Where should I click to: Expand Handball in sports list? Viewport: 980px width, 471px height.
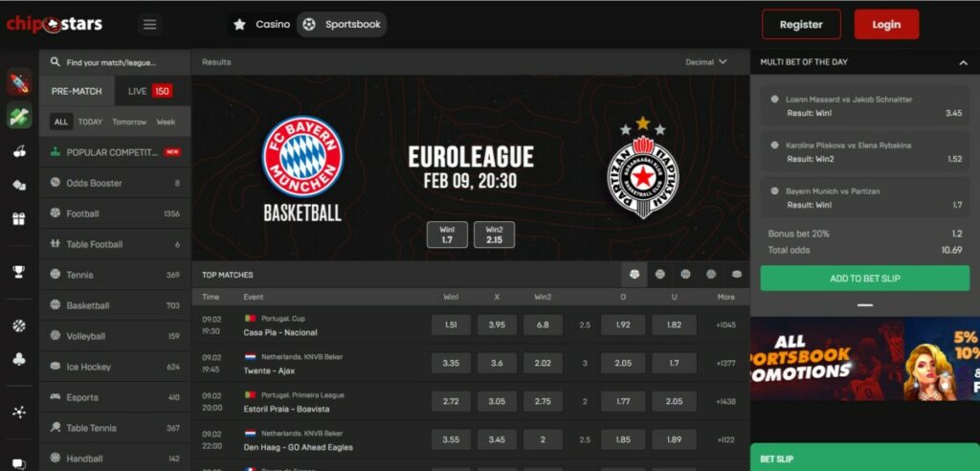(115, 459)
